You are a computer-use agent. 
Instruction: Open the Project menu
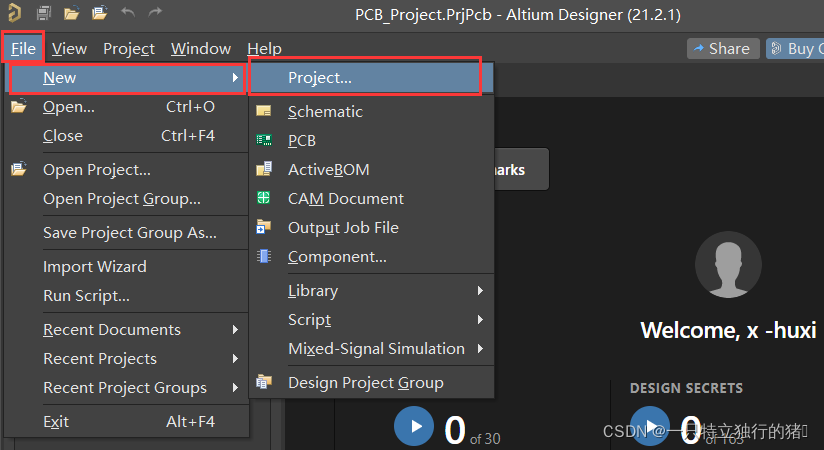[x=129, y=49]
